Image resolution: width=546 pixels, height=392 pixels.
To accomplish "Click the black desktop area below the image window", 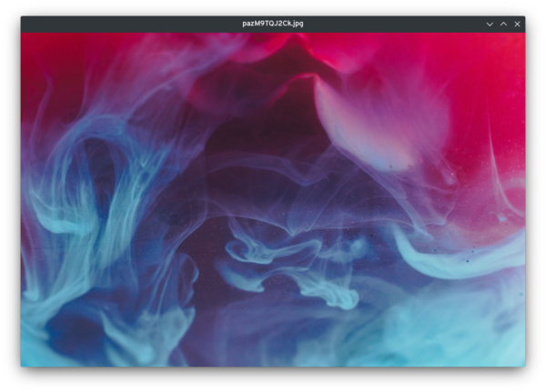I will pyautogui.click(x=273, y=380).
